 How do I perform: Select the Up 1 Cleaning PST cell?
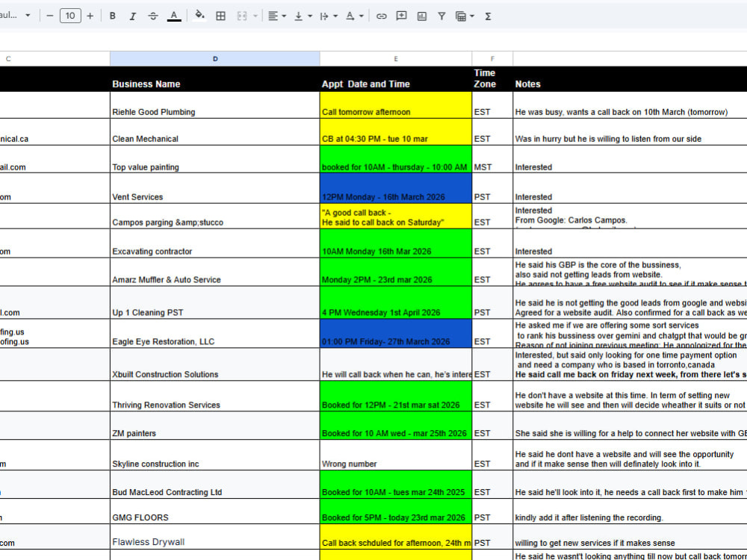tap(215, 302)
